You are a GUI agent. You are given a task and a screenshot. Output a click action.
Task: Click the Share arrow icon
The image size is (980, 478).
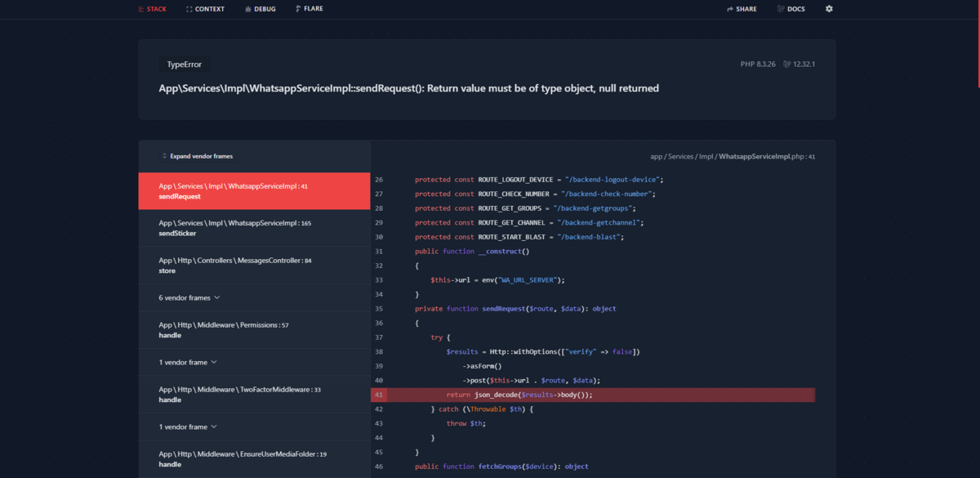[729, 9]
